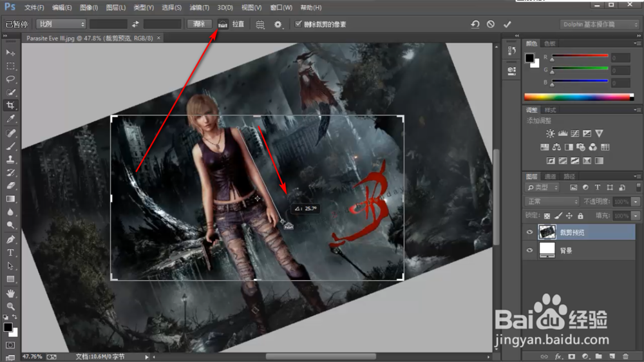The image size is (644, 362).
Task: Pick a color from the spectrum bar
Action: [x=578, y=97]
